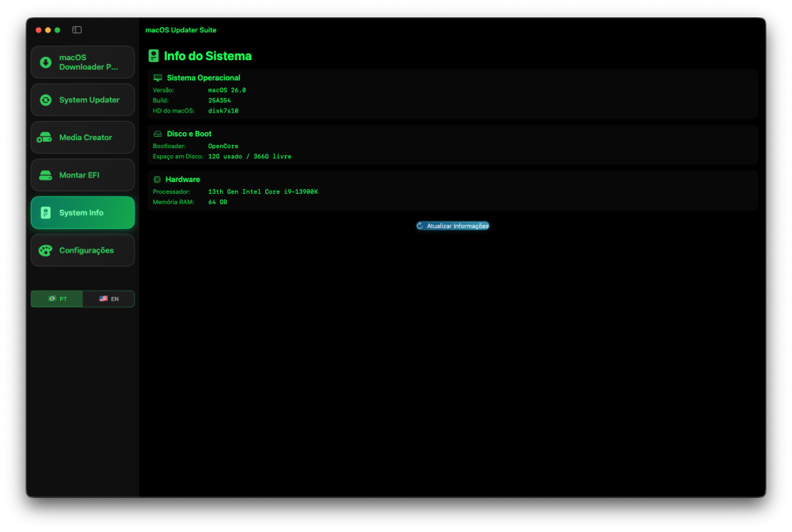Click the Versão: label

[163, 90]
